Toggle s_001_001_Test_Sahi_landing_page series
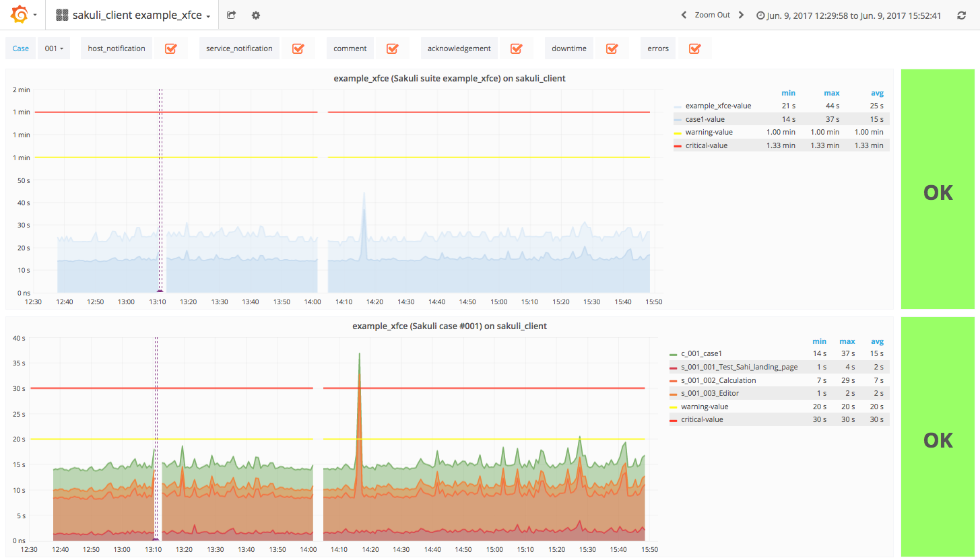The width and height of the screenshot is (980, 560). 739,367
